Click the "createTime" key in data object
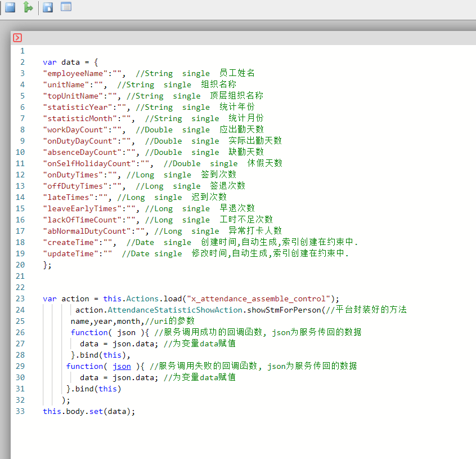The height and width of the screenshot is (459, 476). (71, 242)
